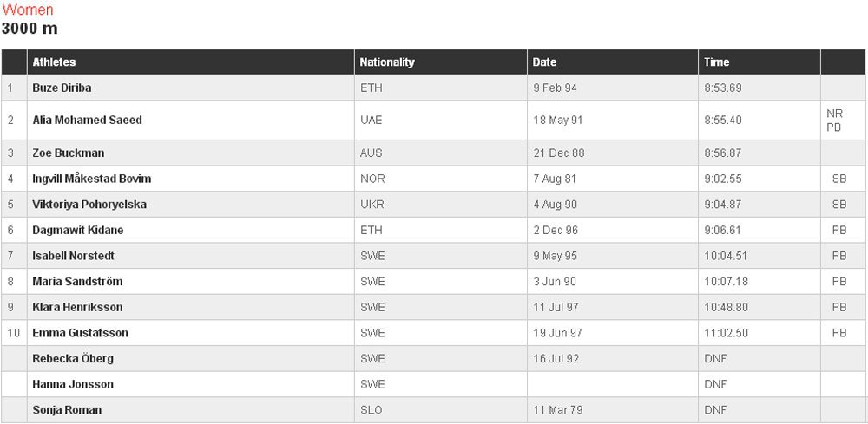Select athlete Alia Mohamed Saeed
Screen dimensions: 868x424
[x=87, y=120]
